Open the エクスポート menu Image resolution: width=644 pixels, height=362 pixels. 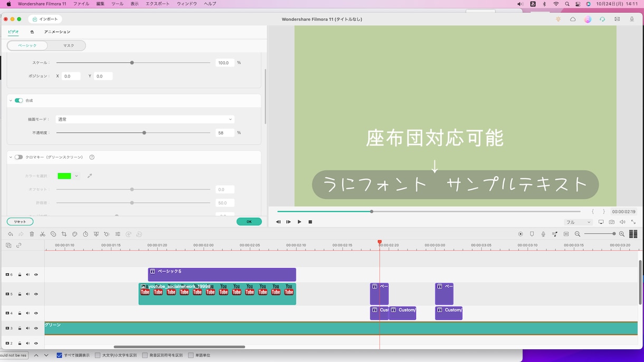click(x=157, y=4)
